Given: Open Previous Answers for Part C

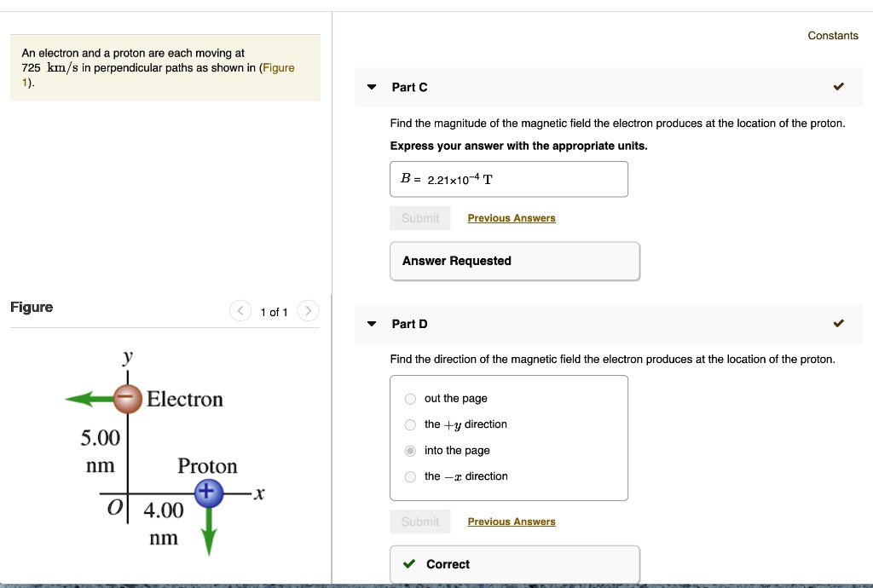Looking at the screenshot, I should (x=512, y=218).
